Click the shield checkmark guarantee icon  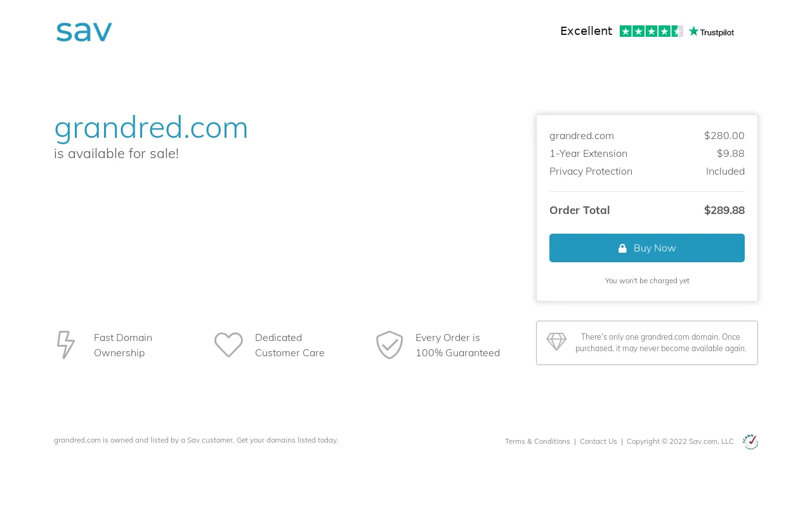(390, 345)
